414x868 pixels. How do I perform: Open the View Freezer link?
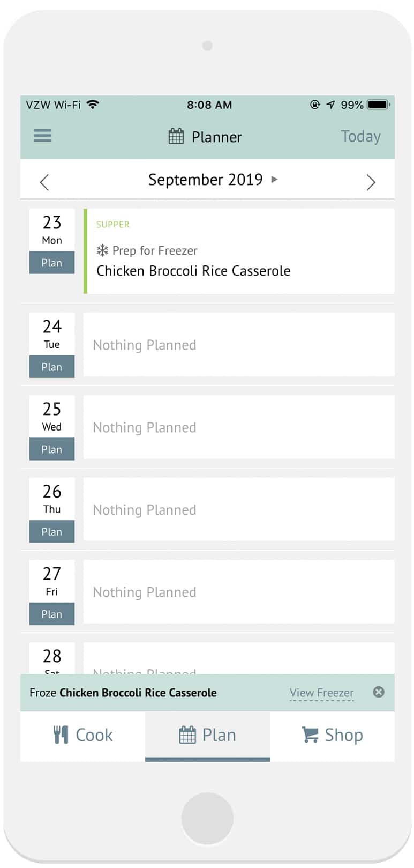click(x=321, y=693)
